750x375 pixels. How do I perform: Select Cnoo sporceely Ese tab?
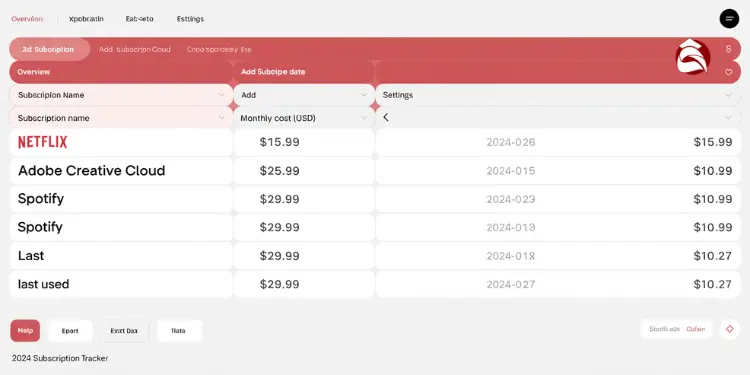tap(219, 49)
